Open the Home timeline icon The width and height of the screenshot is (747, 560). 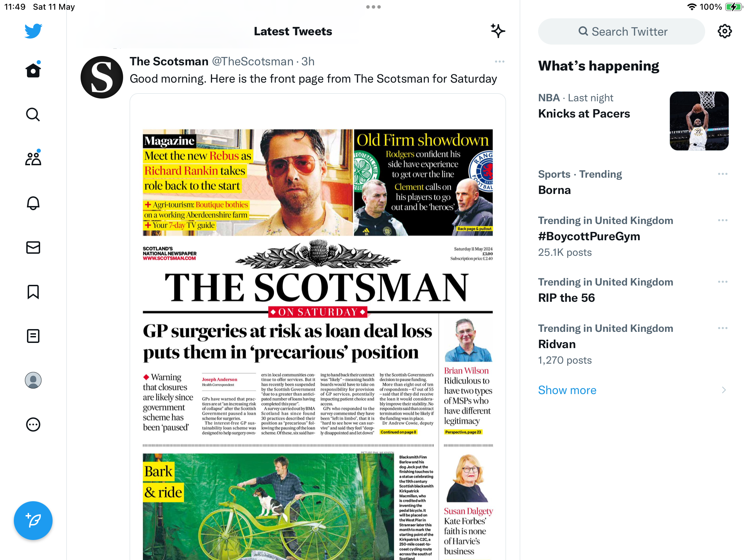coord(33,70)
